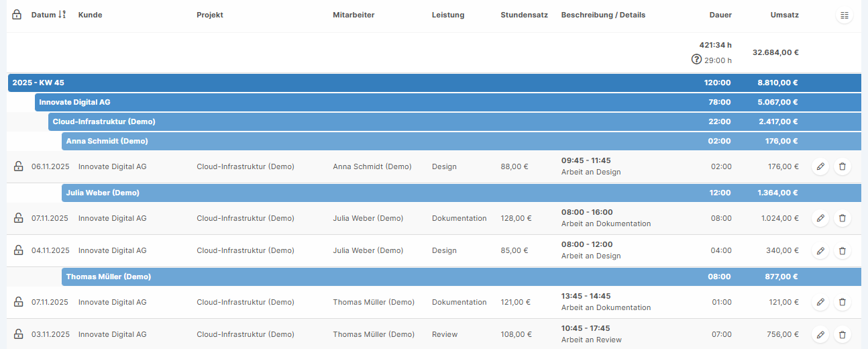
Task: Click KW 45 group revenue 8.810,00 €
Action: click(x=778, y=83)
